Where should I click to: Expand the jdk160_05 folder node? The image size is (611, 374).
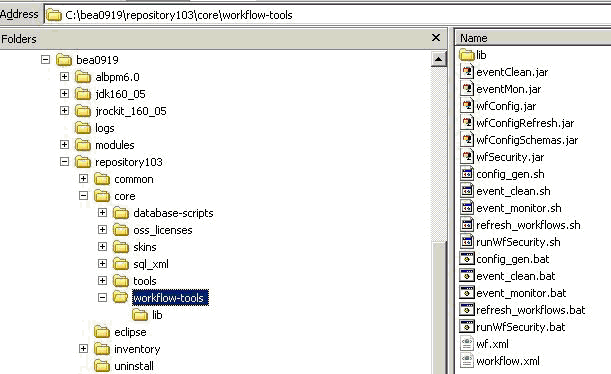tap(65, 94)
